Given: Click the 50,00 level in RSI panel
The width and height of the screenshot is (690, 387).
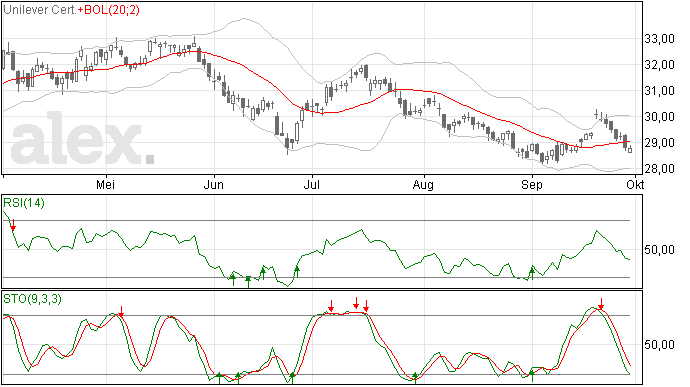Looking at the screenshot, I should [x=659, y=250].
